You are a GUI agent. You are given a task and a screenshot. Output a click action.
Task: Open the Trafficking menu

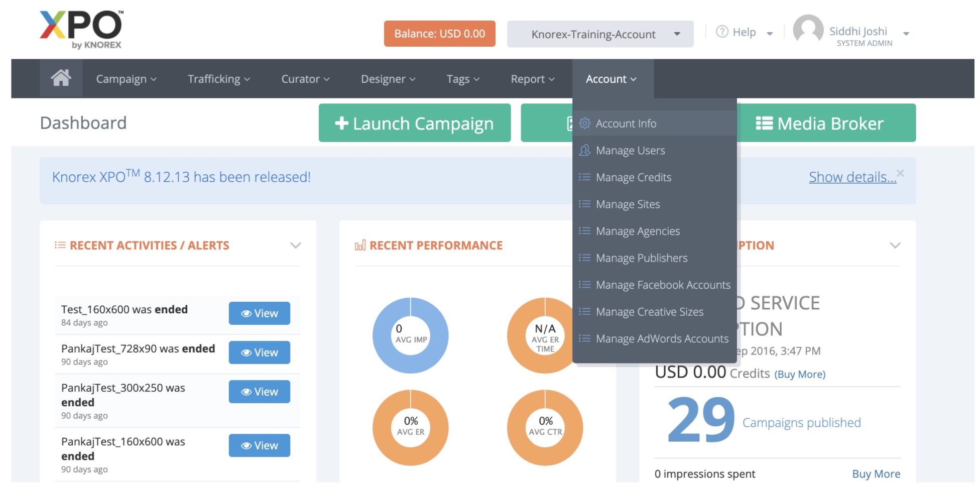(219, 79)
